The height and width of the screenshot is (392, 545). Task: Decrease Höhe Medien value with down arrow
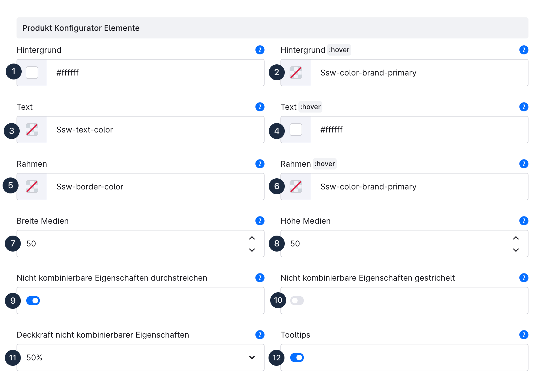click(x=516, y=250)
